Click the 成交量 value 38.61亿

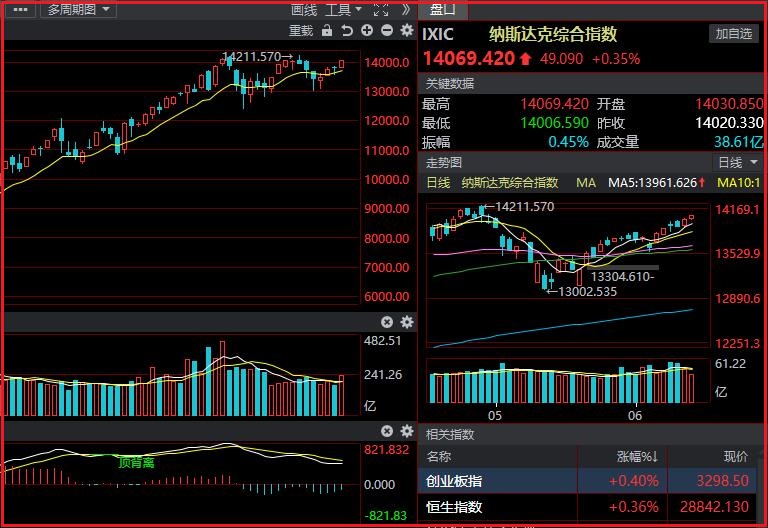click(739, 142)
